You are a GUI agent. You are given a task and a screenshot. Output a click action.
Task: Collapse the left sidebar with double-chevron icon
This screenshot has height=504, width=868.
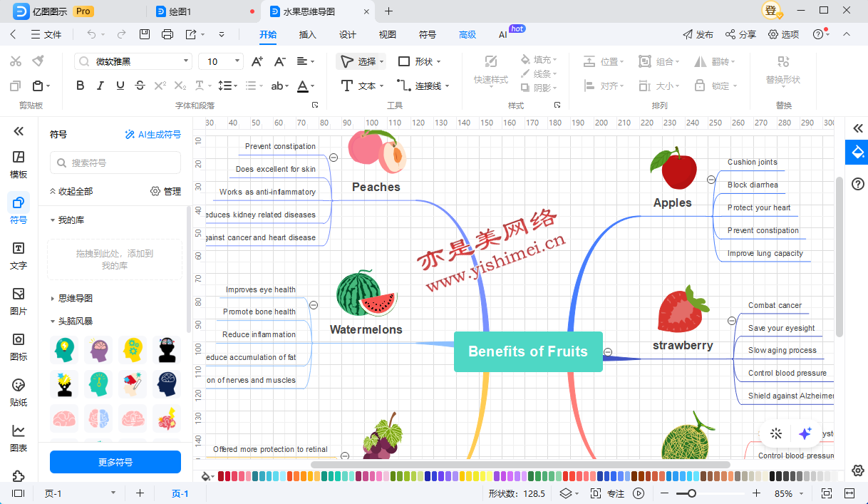coord(19,131)
